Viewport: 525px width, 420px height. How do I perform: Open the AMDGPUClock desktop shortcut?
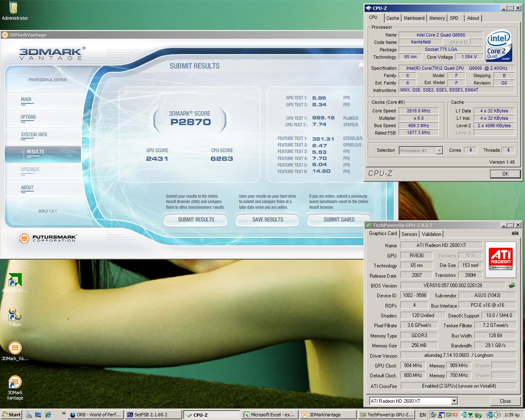tap(15, 283)
